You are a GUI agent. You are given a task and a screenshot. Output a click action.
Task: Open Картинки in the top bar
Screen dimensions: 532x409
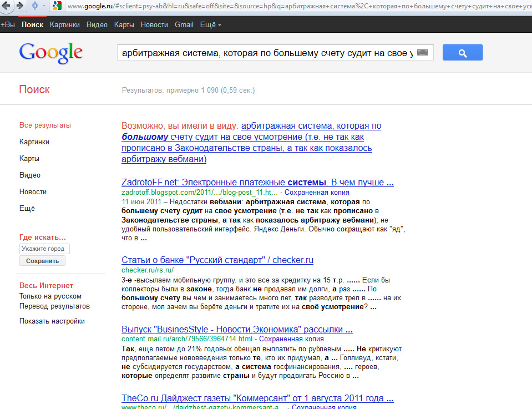coord(65,25)
